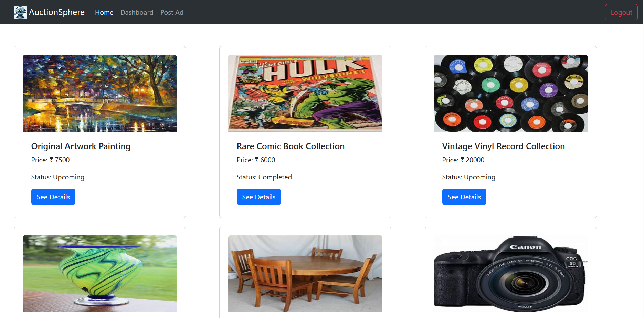Click the Upcoming status of the painting
The height and width of the screenshot is (318, 644).
click(57, 177)
